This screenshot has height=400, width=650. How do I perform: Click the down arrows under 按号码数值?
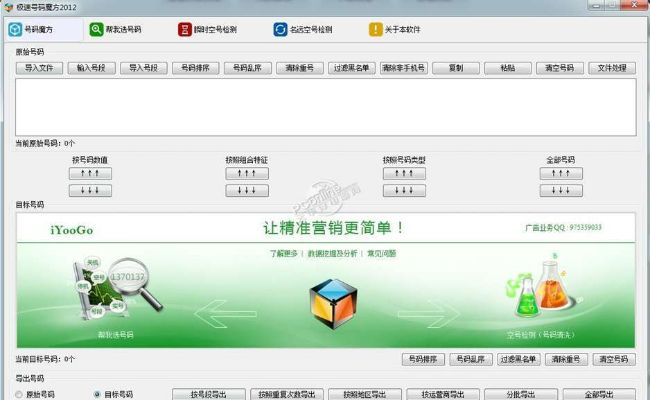(x=90, y=191)
